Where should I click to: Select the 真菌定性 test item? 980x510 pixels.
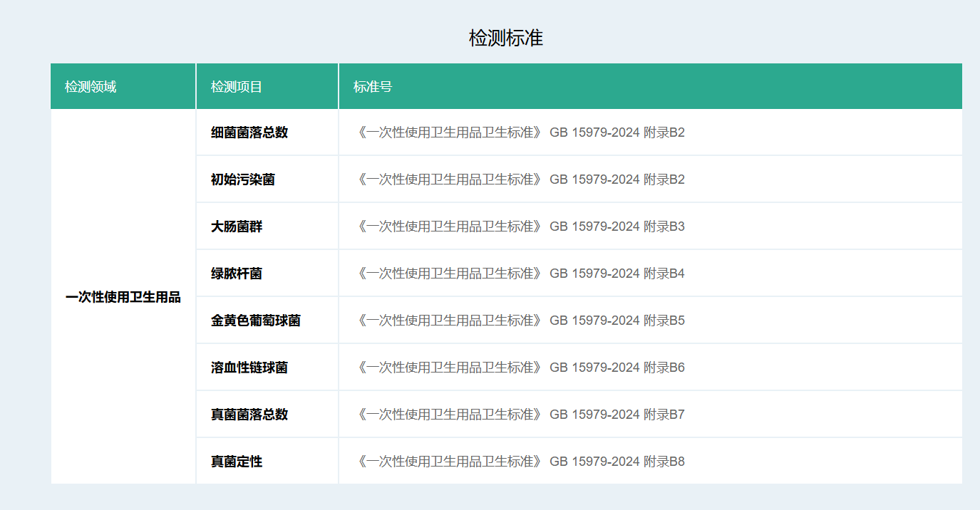(x=237, y=462)
